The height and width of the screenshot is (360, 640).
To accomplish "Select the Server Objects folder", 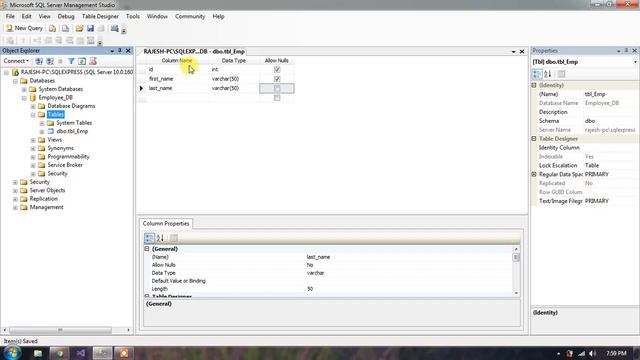I will point(47,190).
